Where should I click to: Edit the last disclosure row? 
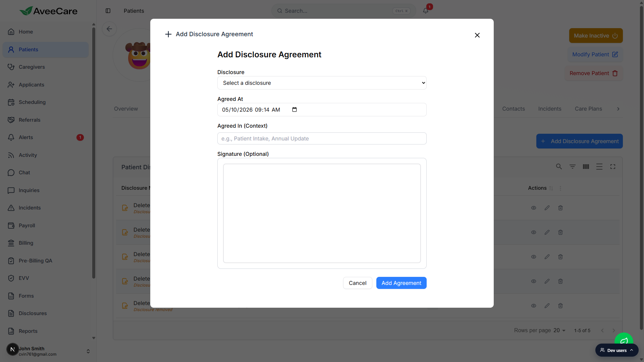coord(547,306)
